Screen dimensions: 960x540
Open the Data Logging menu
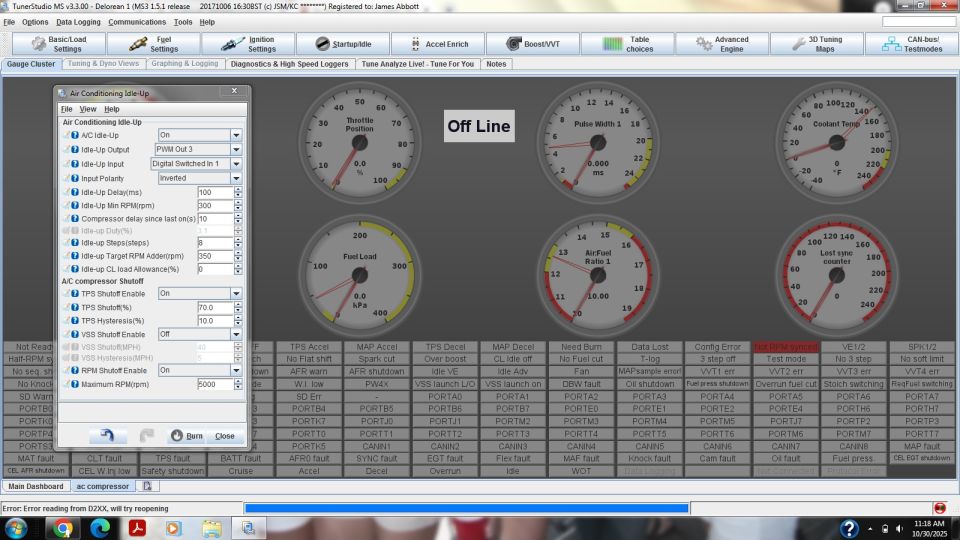point(78,22)
